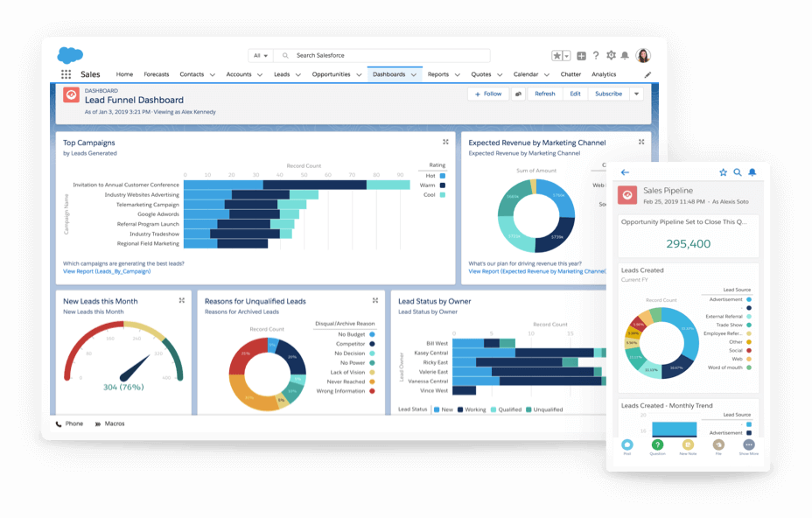This screenshot has width=812, height=518.
Task: Click the Hot rating legend swatch
Action: coord(442,176)
